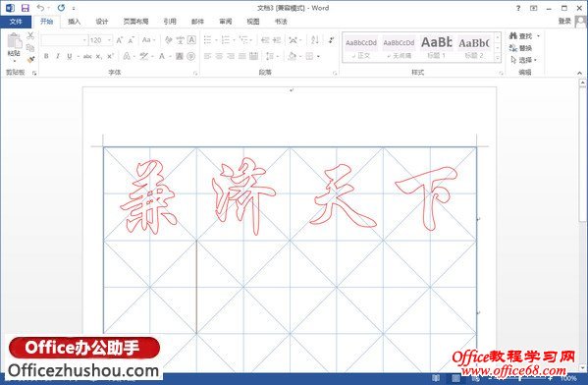
Task: Open Word help question mark
Action: point(518,8)
